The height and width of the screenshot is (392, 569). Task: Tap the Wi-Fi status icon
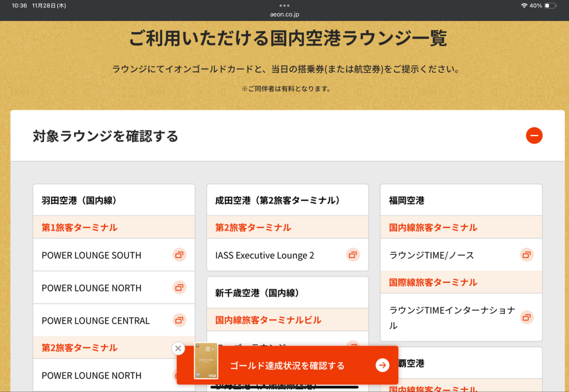pyautogui.click(x=524, y=6)
